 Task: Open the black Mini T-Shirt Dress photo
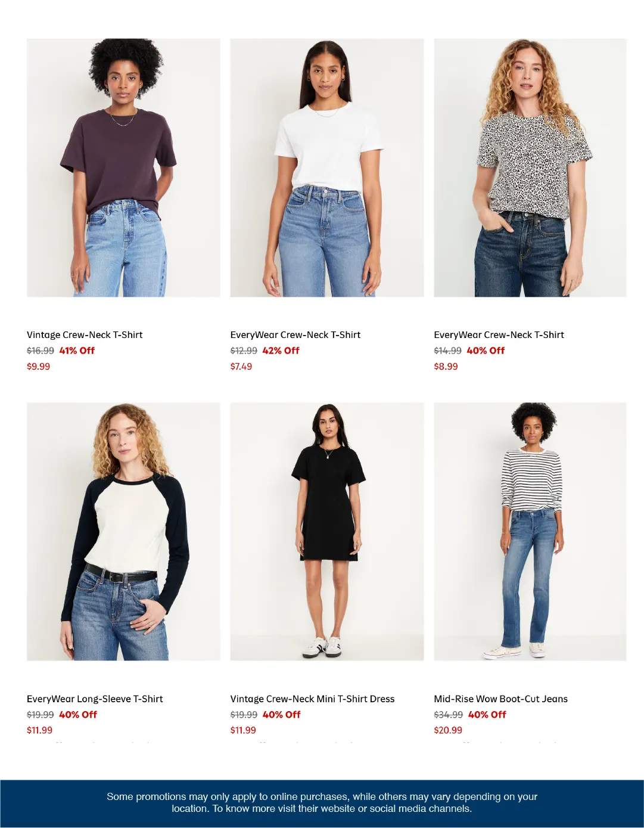click(327, 531)
